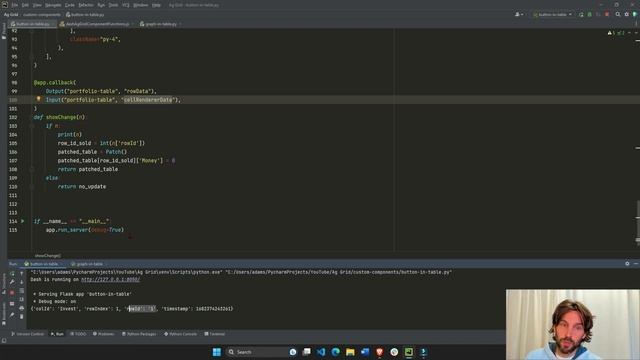The height and width of the screenshot is (360, 640).
Task: Click the red stop icon in the Run panel
Action: [x=12, y=293]
